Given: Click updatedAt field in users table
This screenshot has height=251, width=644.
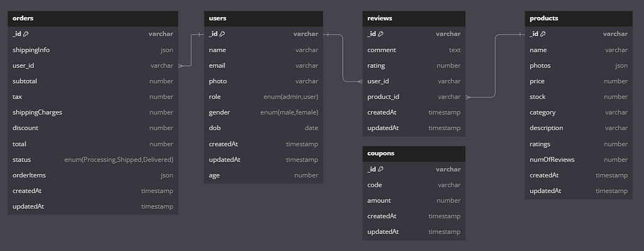Looking at the screenshot, I should (264, 160).
